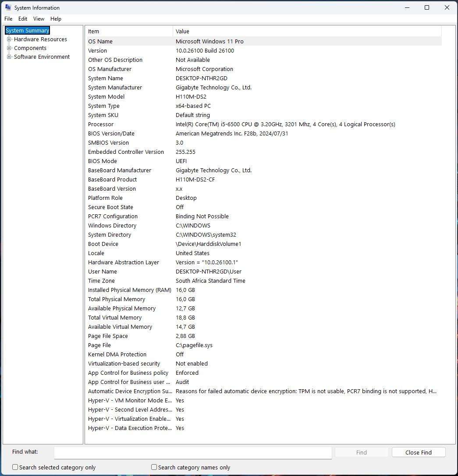Click inside the Find what input field

pyautogui.click(x=193, y=452)
